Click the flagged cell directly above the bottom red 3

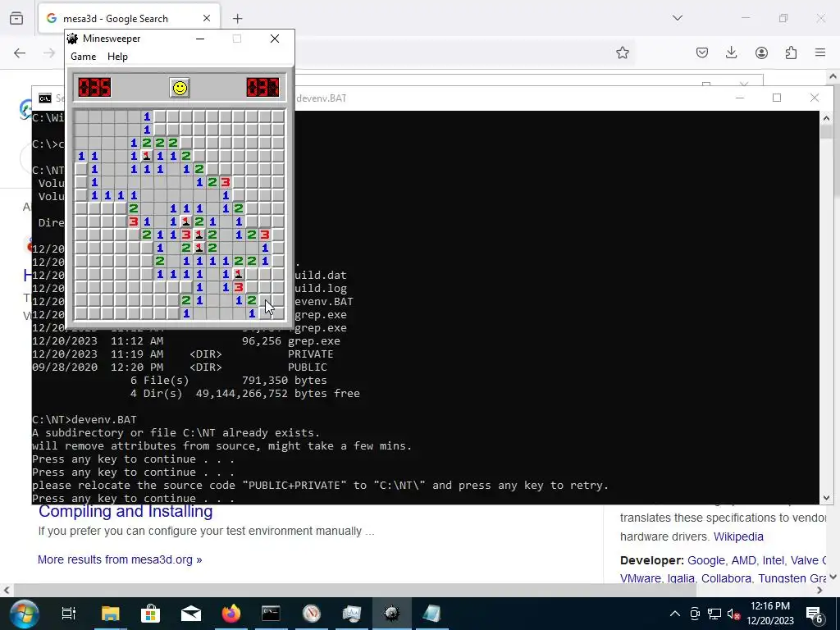tap(239, 274)
